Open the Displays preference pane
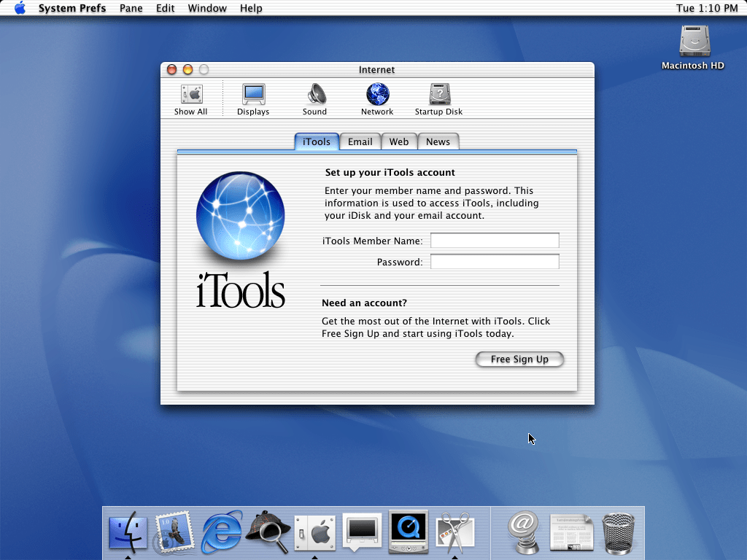Image resolution: width=747 pixels, height=560 pixels. [x=253, y=99]
